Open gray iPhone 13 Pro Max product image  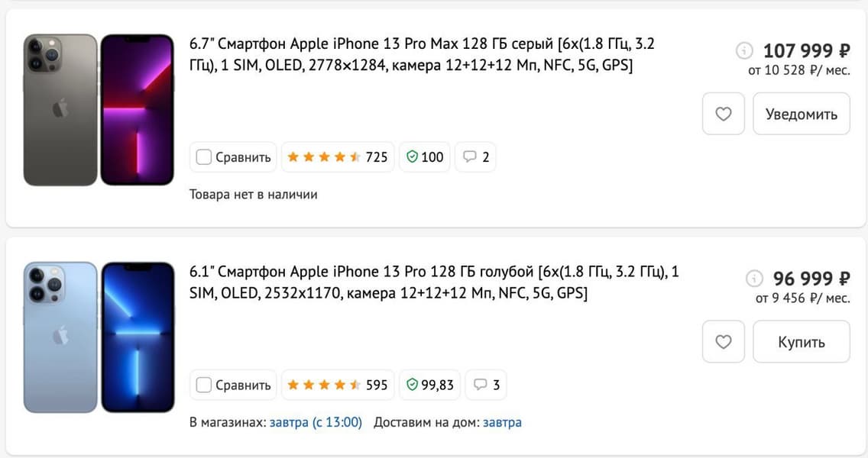tap(99, 110)
